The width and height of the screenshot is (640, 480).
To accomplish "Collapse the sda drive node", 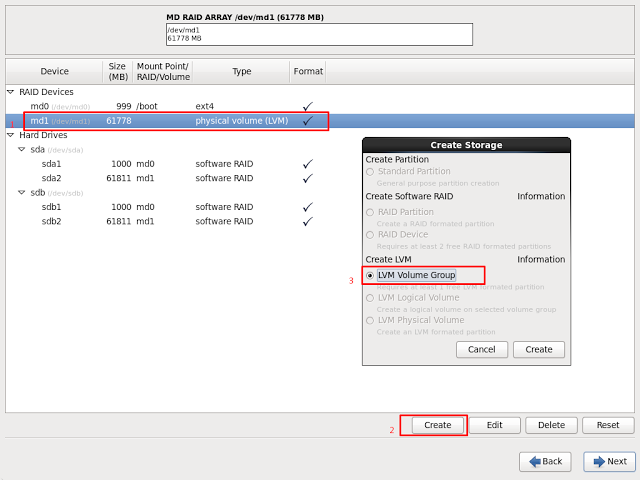I will (x=22, y=149).
